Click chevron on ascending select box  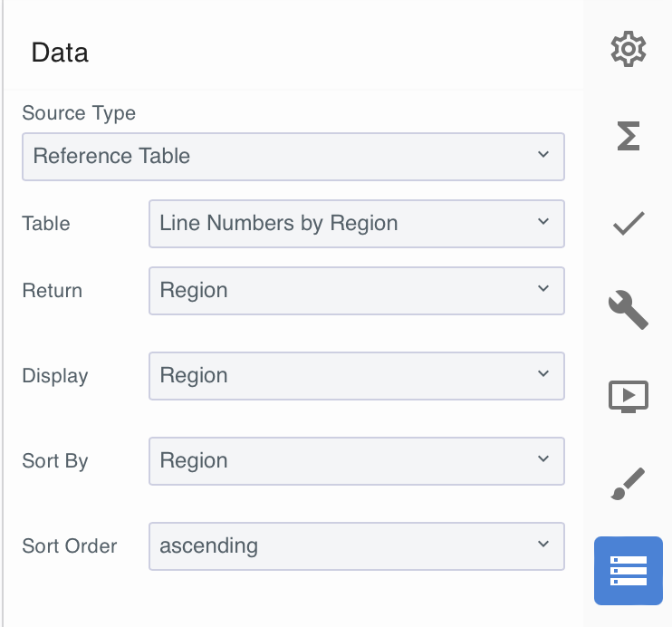543,545
